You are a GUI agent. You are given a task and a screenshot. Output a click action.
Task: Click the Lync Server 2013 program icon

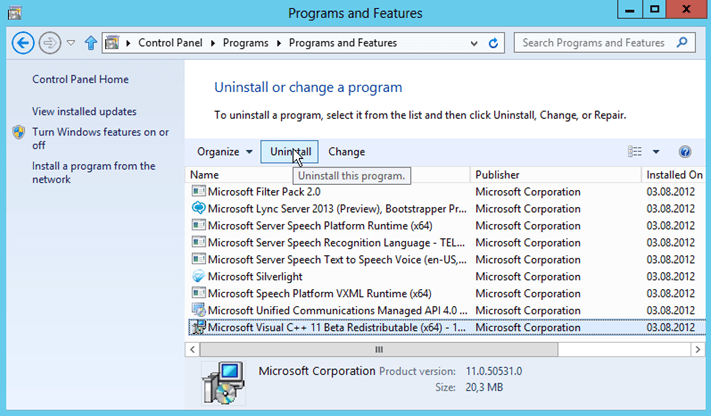(198, 208)
